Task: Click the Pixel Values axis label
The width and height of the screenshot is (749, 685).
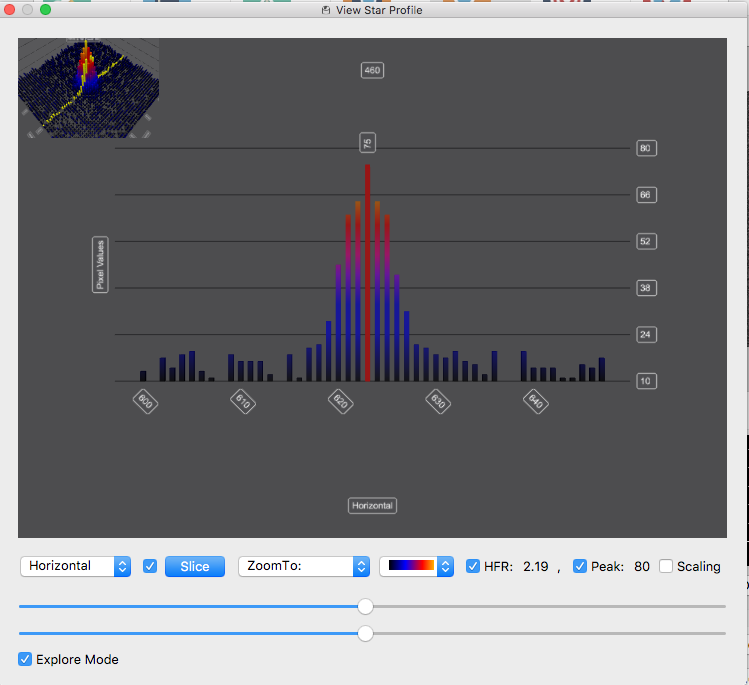Action: [100, 265]
